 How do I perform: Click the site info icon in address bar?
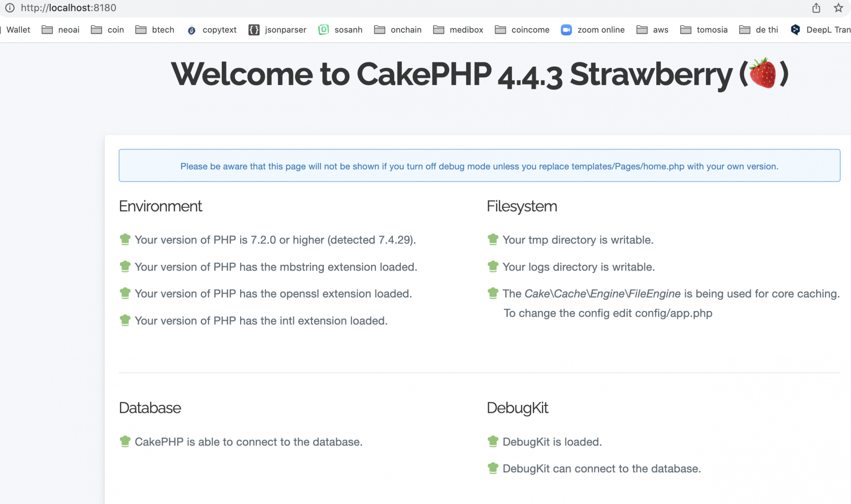click(9, 8)
